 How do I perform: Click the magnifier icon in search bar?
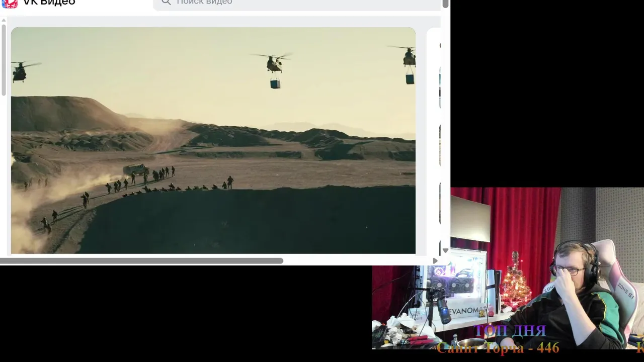(166, 2)
